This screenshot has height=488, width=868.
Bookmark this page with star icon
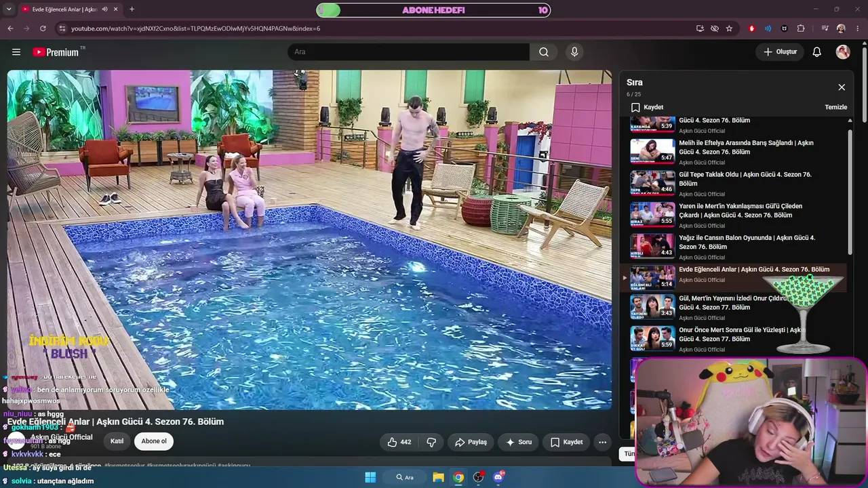click(x=729, y=28)
